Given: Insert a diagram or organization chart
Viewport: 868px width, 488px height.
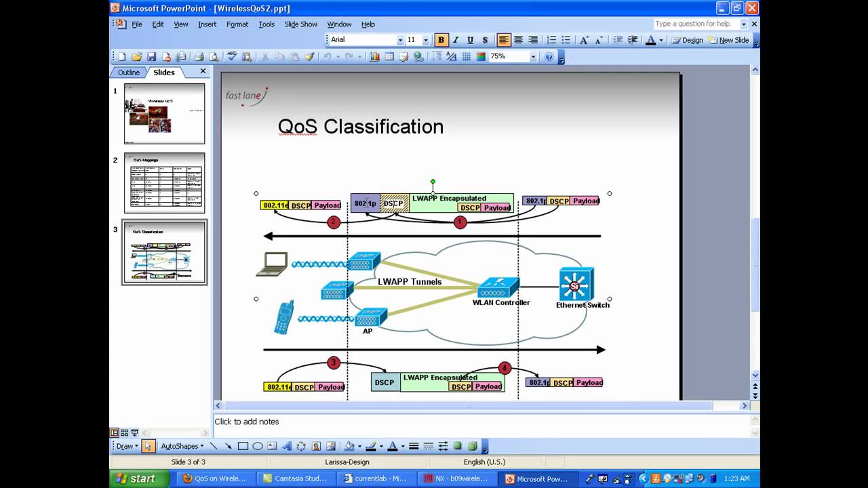Looking at the screenshot, I should [301, 446].
